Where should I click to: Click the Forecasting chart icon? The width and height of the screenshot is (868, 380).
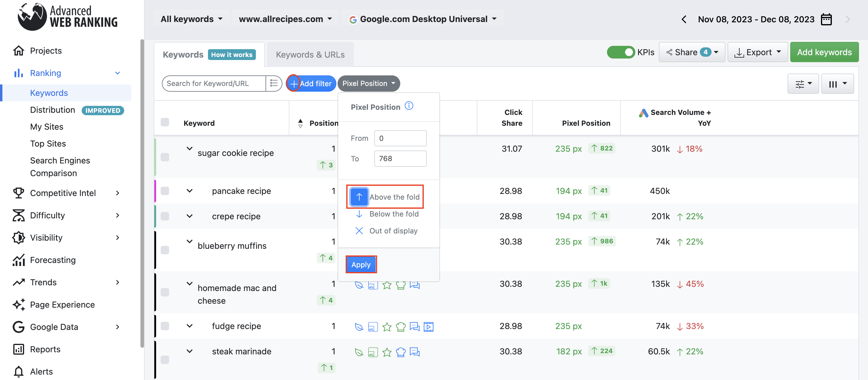(x=18, y=260)
